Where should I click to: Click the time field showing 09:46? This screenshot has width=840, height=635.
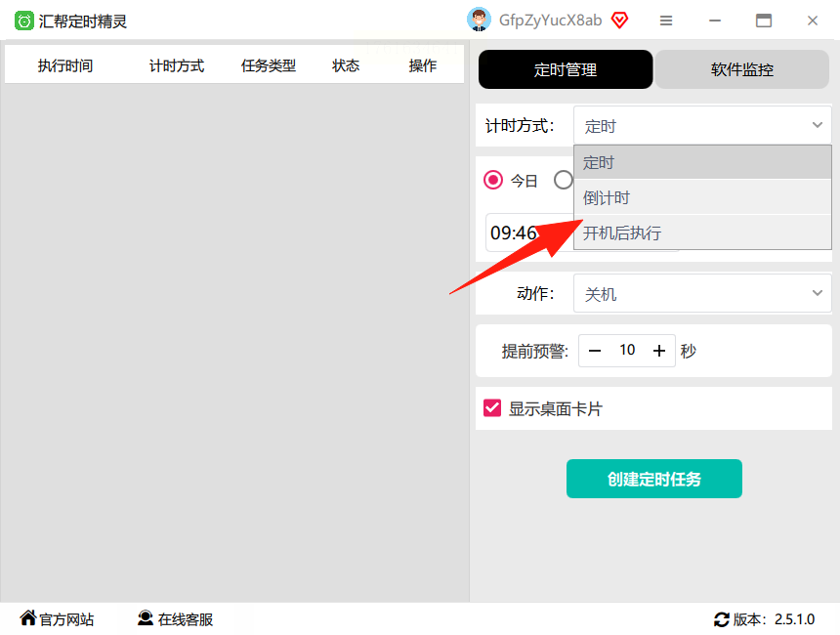[x=529, y=233]
